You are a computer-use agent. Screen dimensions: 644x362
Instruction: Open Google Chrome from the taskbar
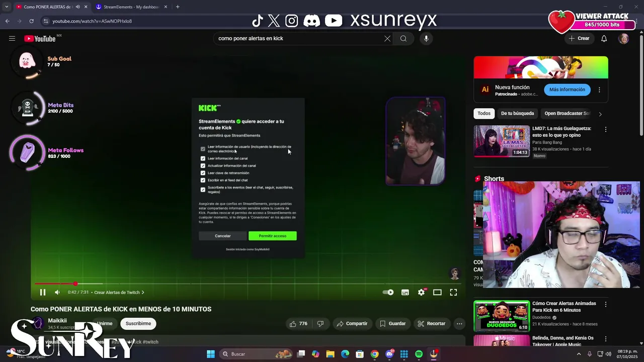(375, 354)
